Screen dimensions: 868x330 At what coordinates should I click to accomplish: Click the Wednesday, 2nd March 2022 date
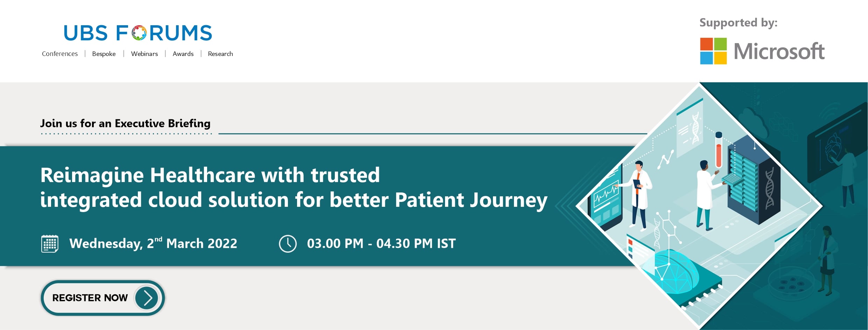pyautogui.click(x=153, y=244)
